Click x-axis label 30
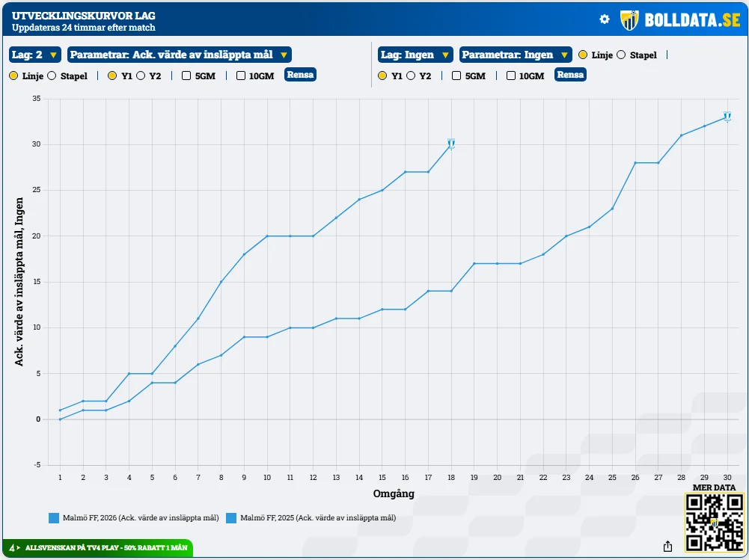Image resolution: width=749 pixels, height=560 pixels. (727, 478)
